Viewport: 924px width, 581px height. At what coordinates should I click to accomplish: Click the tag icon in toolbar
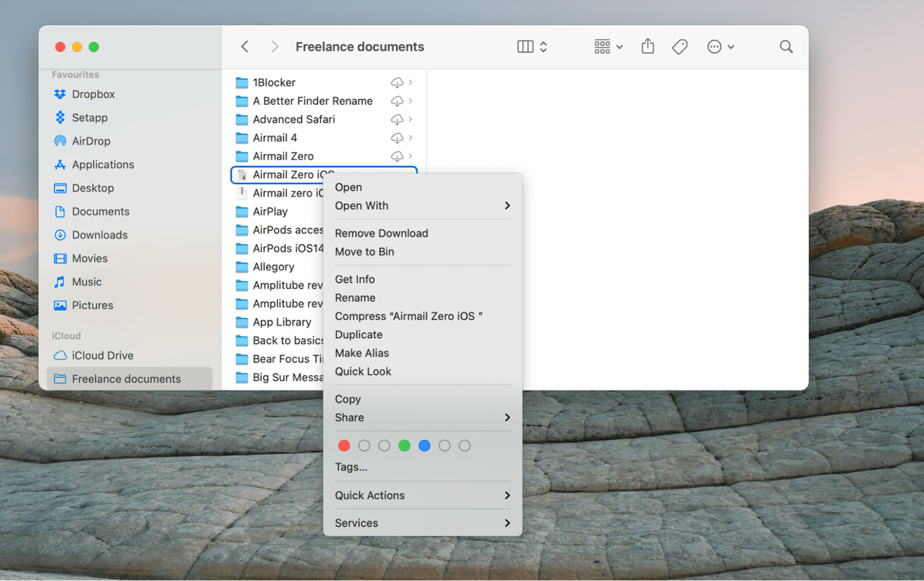680,46
